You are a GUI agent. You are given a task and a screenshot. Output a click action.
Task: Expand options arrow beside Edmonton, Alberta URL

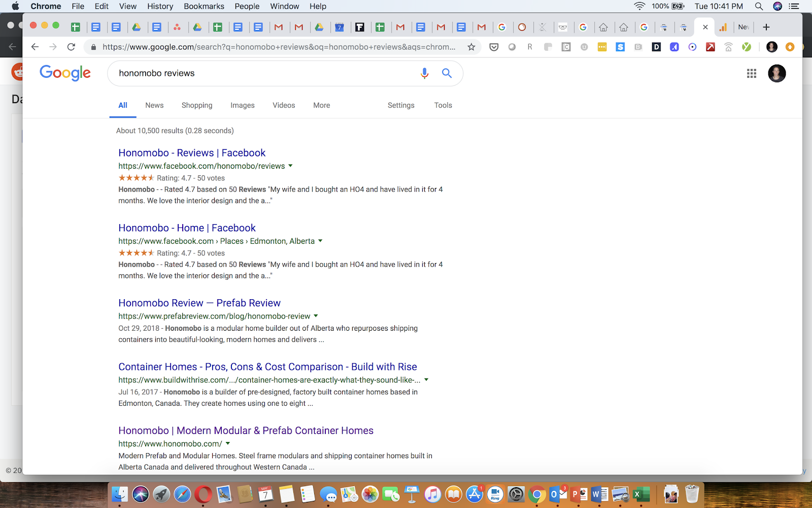pos(320,241)
